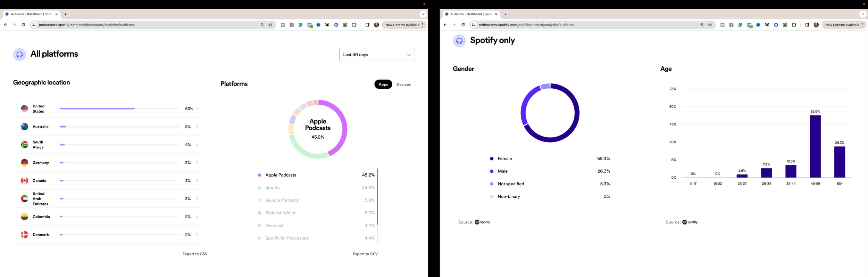Open the Last 30 days date range dropdown
The width and height of the screenshot is (868, 277).
click(x=377, y=55)
